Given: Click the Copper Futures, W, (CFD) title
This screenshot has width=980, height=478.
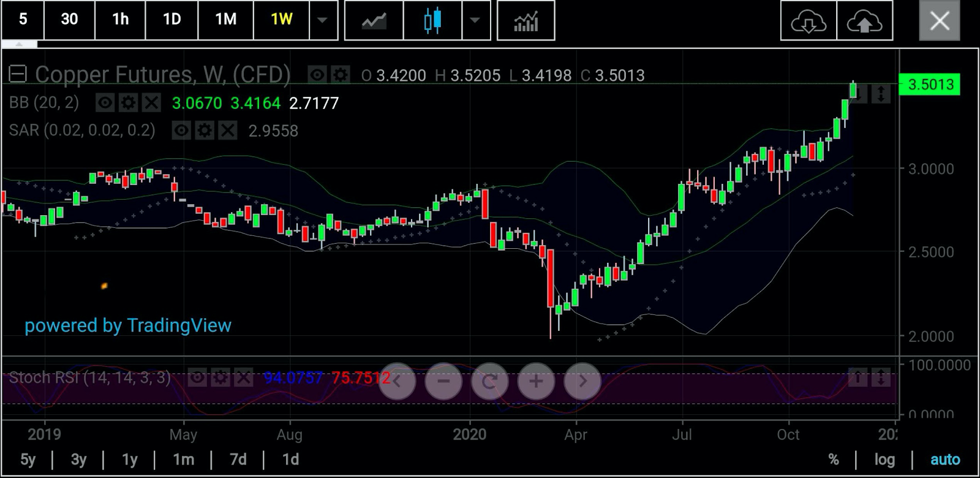Looking at the screenshot, I should [x=162, y=75].
